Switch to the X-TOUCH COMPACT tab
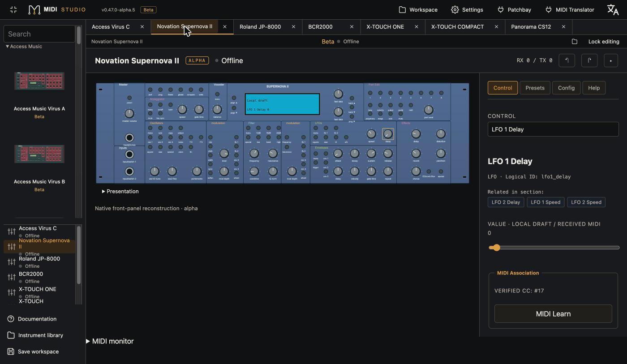Image resolution: width=627 pixels, height=364 pixels. (457, 27)
